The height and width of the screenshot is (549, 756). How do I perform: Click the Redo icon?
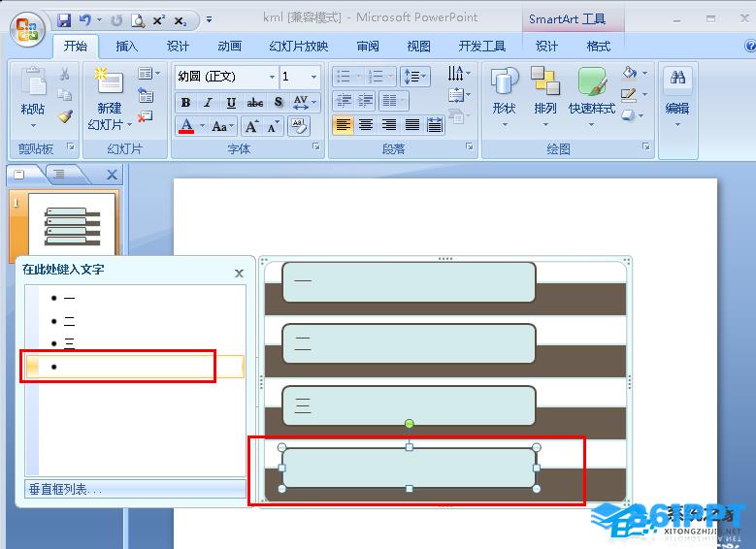pyautogui.click(x=116, y=20)
